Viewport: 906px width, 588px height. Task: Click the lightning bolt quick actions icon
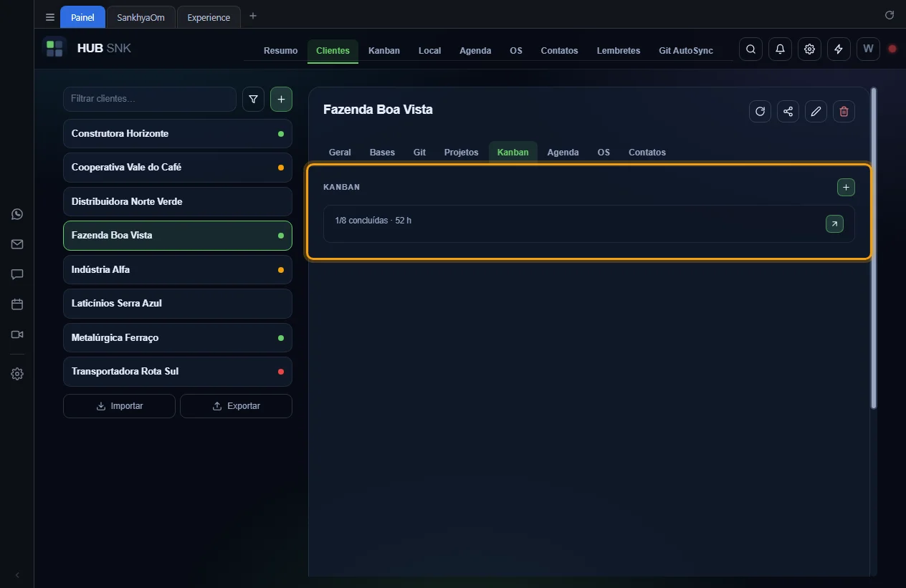pos(839,49)
